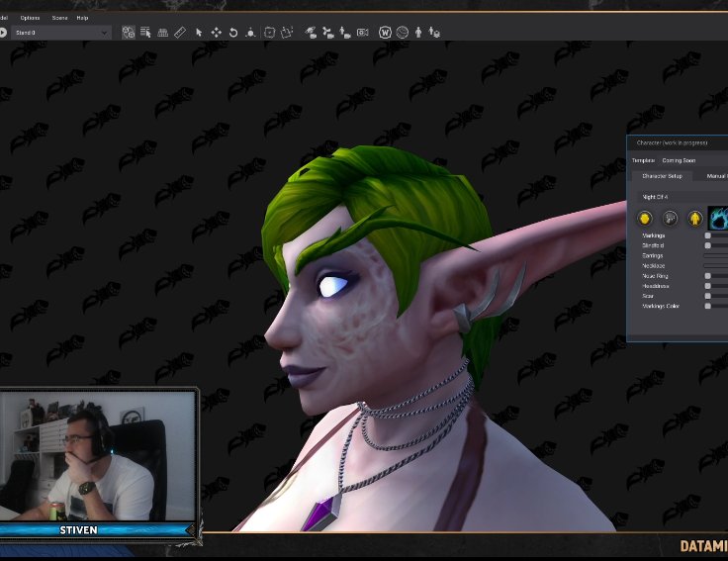728x561 pixels.
Task: Click the Markings slider handle
Action: [707, 235]
